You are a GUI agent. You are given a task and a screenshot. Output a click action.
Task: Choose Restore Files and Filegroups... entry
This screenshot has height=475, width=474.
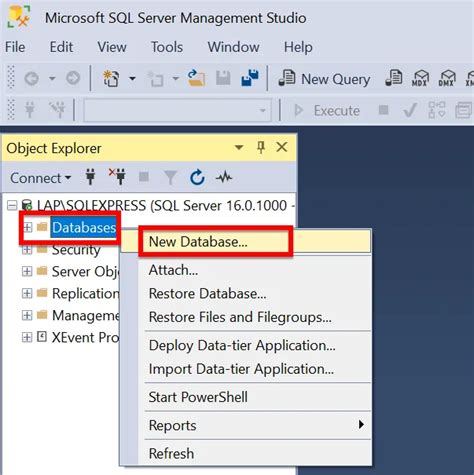coord(246,317)
